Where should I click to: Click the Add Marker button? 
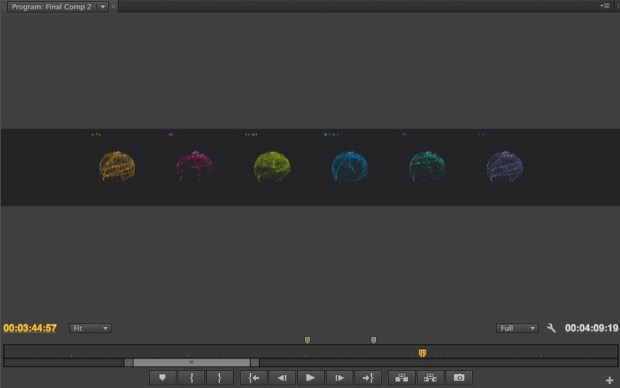coord(163,378)
